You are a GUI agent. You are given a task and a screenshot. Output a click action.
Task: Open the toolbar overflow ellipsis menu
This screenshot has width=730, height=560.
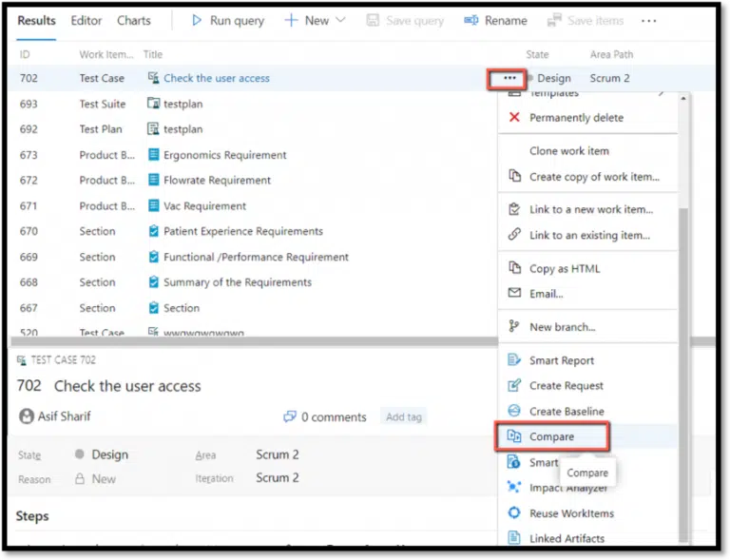coord(648,20)
